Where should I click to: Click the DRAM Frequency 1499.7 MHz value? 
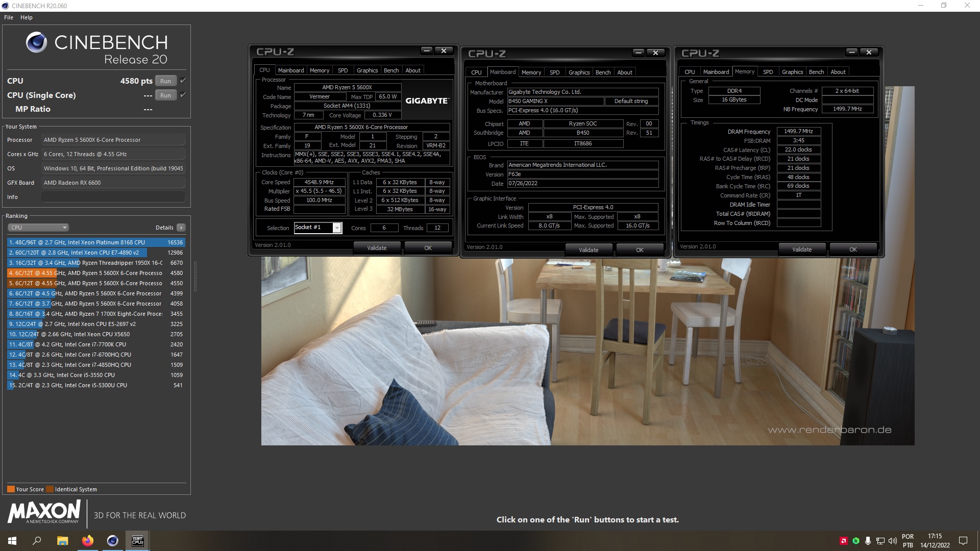pos(798,131)
